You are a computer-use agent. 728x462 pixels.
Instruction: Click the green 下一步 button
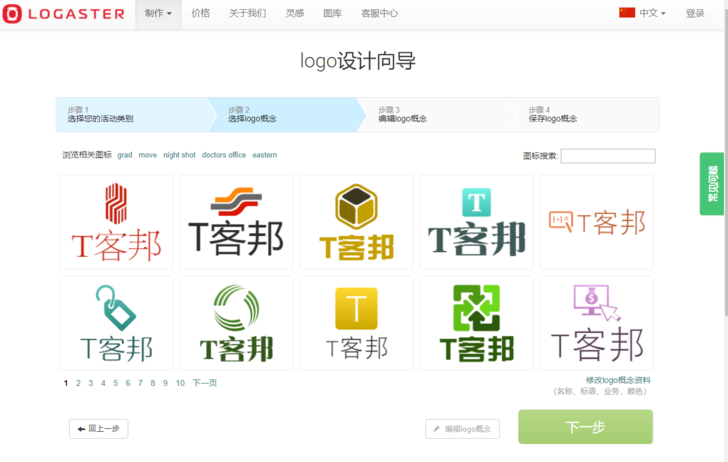tap(585, 427)
